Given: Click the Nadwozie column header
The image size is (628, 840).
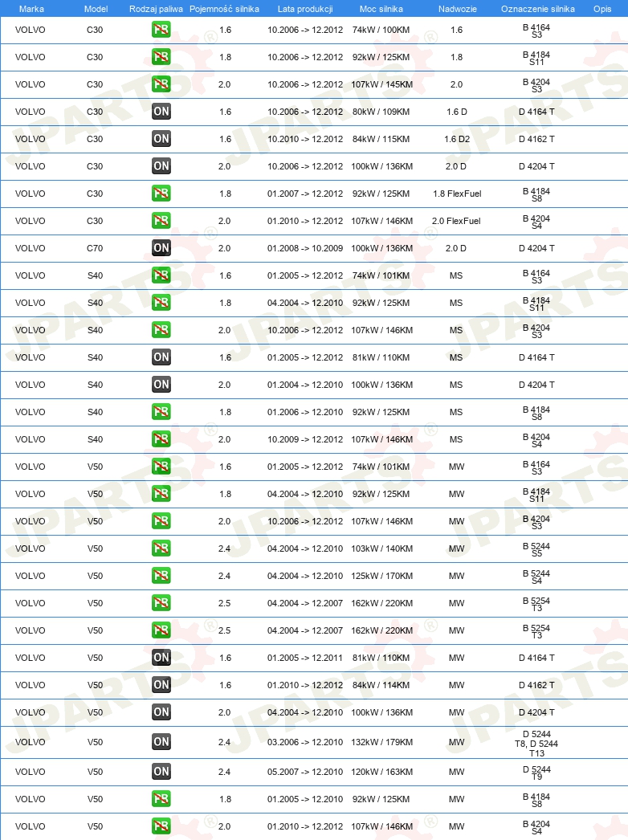Looking at the screenshot, I should (458, 9).
